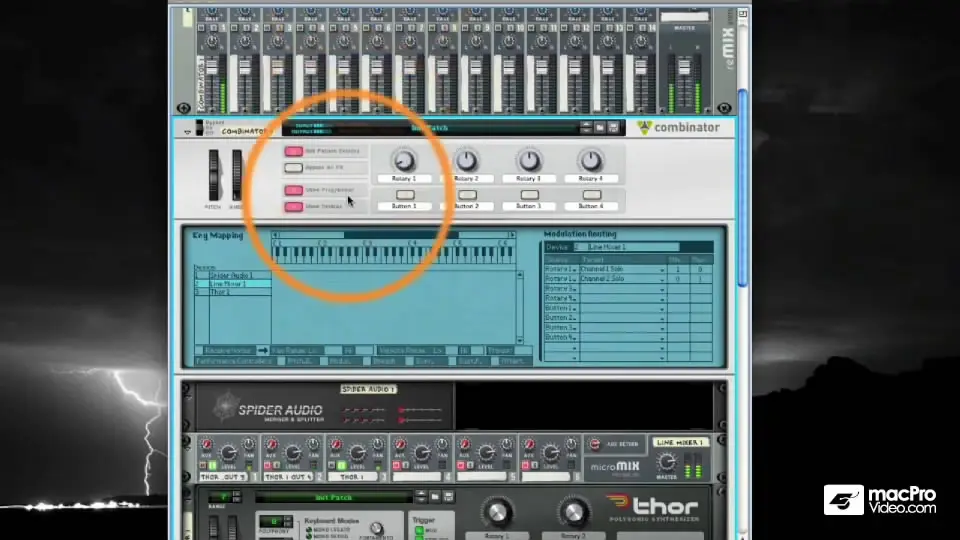Screen dimensions: 960x540
Task: Click key mapping scroll up arrow
Action: coord(520,276)
